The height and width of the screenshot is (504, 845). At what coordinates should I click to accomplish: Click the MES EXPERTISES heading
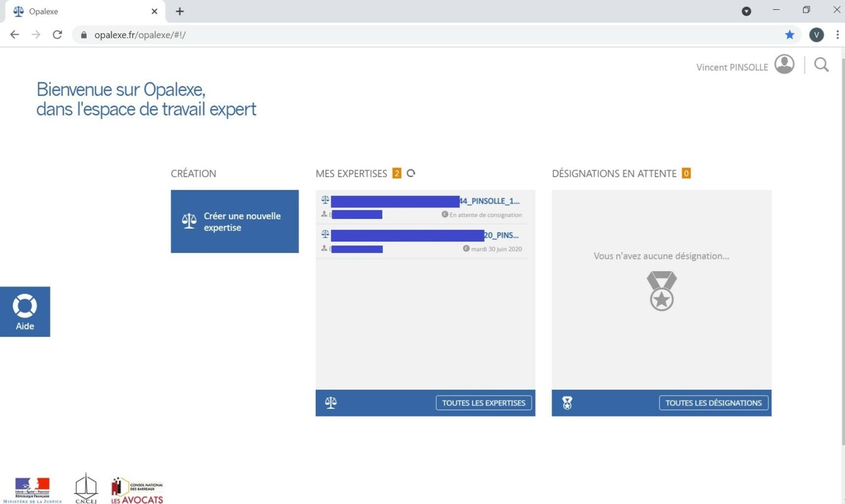[x=351, y=173]
